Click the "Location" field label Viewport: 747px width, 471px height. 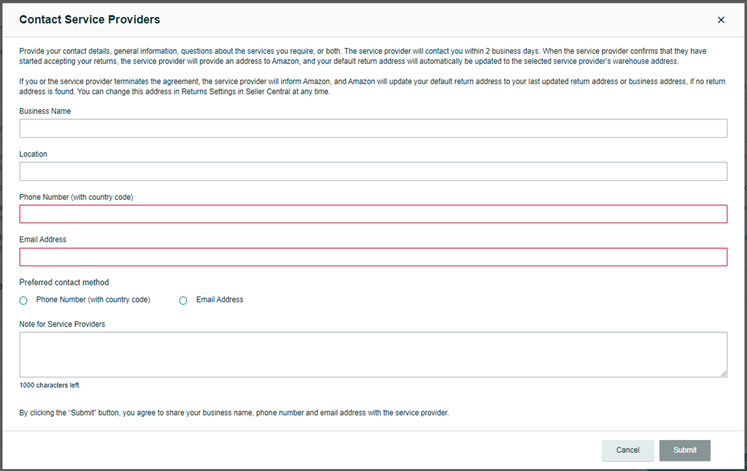pyautogui.click(x=33, y=154)
